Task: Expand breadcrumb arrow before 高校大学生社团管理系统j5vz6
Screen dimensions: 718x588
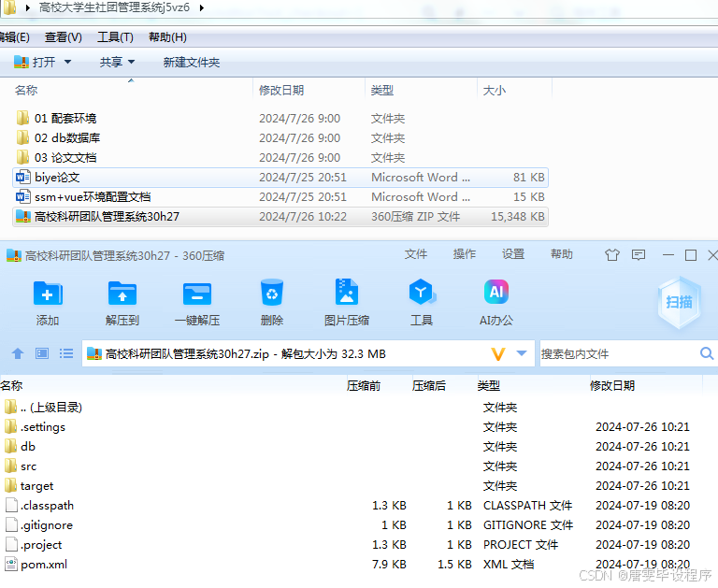Action: click(28, 7)
